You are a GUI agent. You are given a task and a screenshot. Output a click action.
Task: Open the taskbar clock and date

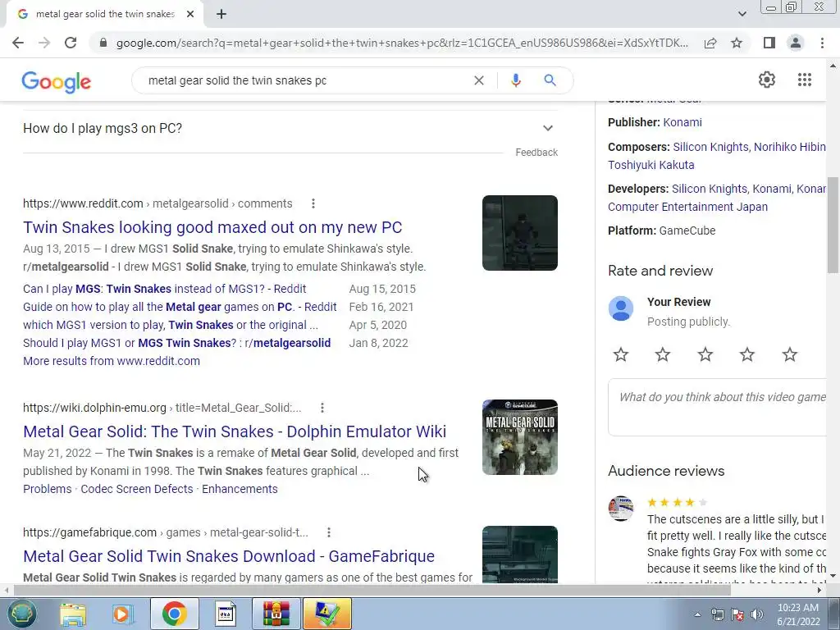(798, 614)
